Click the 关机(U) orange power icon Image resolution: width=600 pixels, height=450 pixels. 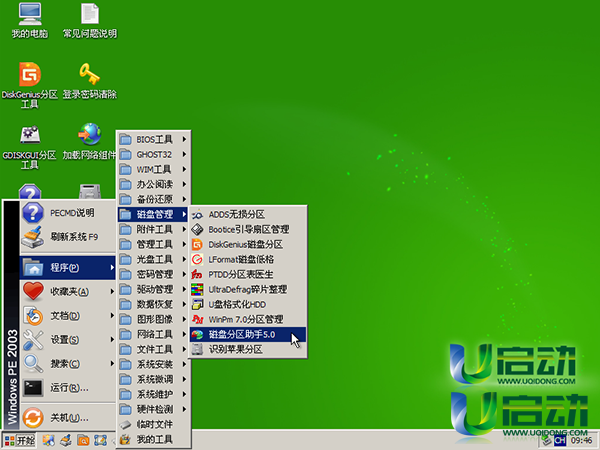(33, 417)
